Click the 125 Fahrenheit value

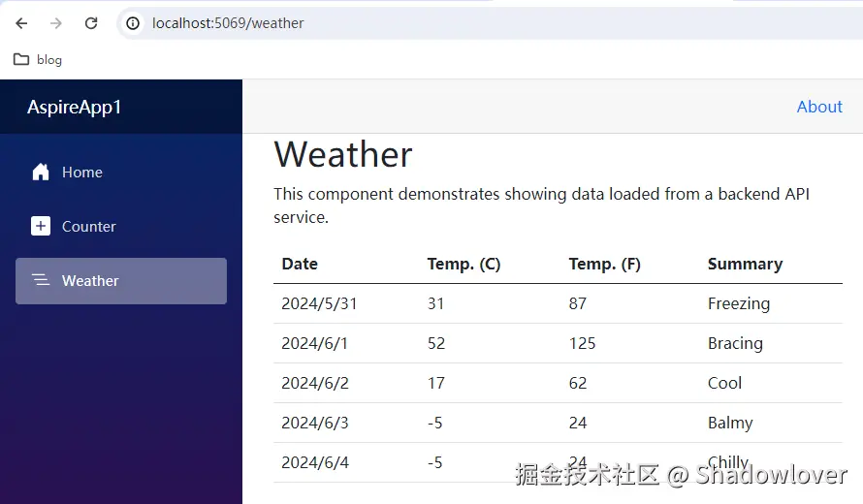coord(582,343)
